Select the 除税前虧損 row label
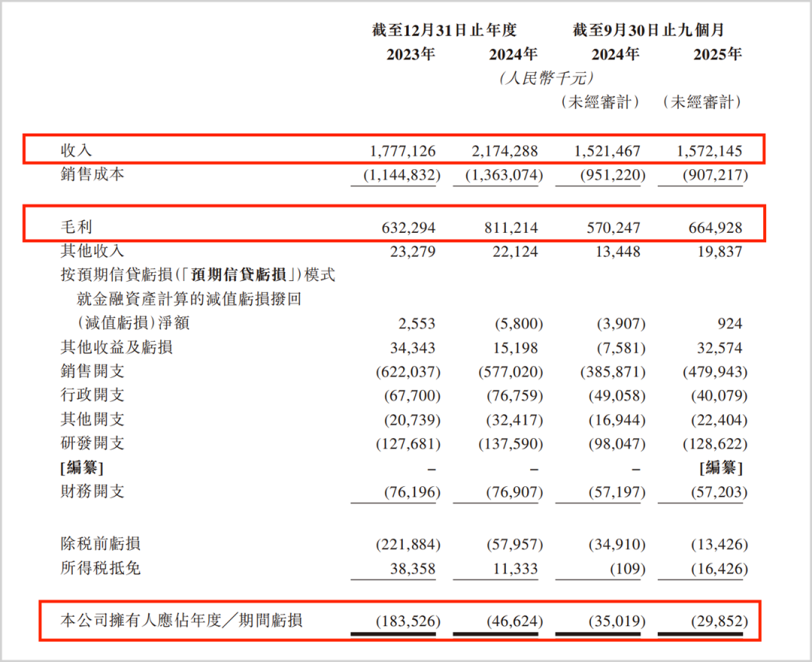 [x=100, y=543]
